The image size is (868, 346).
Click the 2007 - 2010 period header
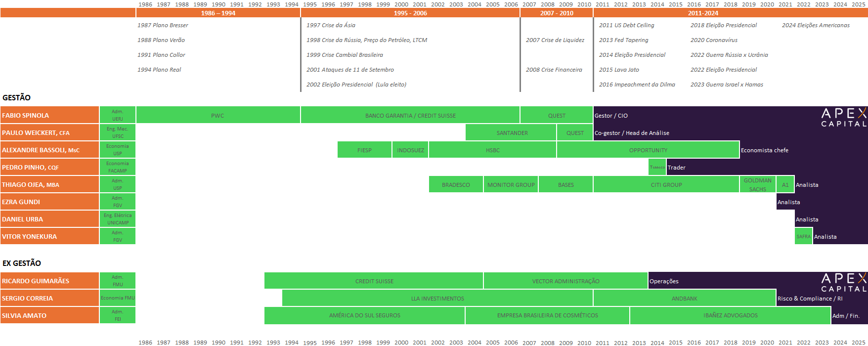tap(557, 13)
